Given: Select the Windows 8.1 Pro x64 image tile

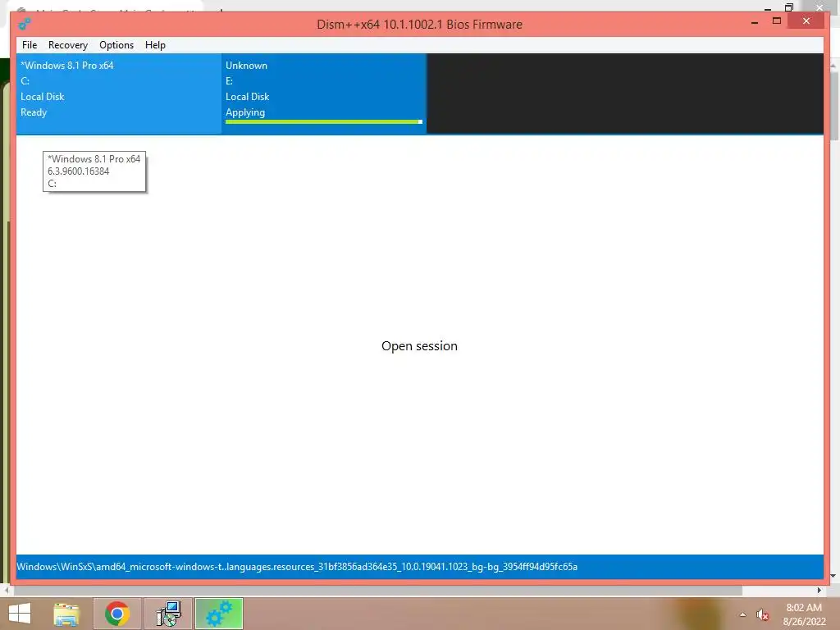Looking at the screenshot, I should (x=119, y=94).
